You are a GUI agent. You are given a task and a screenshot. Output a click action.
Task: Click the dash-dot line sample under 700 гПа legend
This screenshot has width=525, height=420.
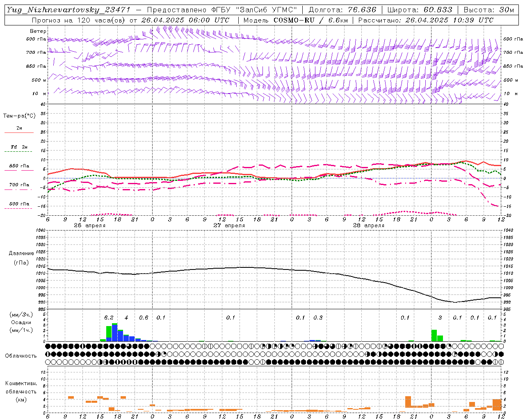click(18, 189)
